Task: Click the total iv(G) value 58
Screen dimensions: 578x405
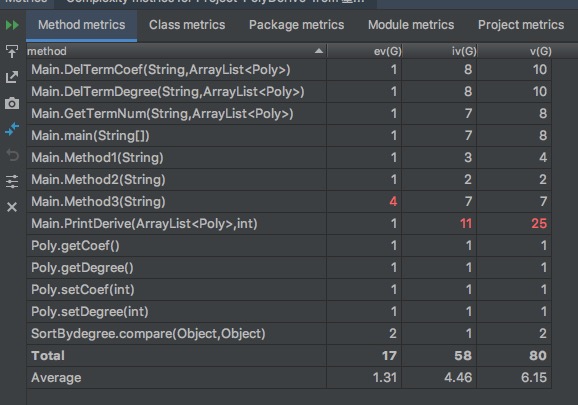Action: coord(463,356)
